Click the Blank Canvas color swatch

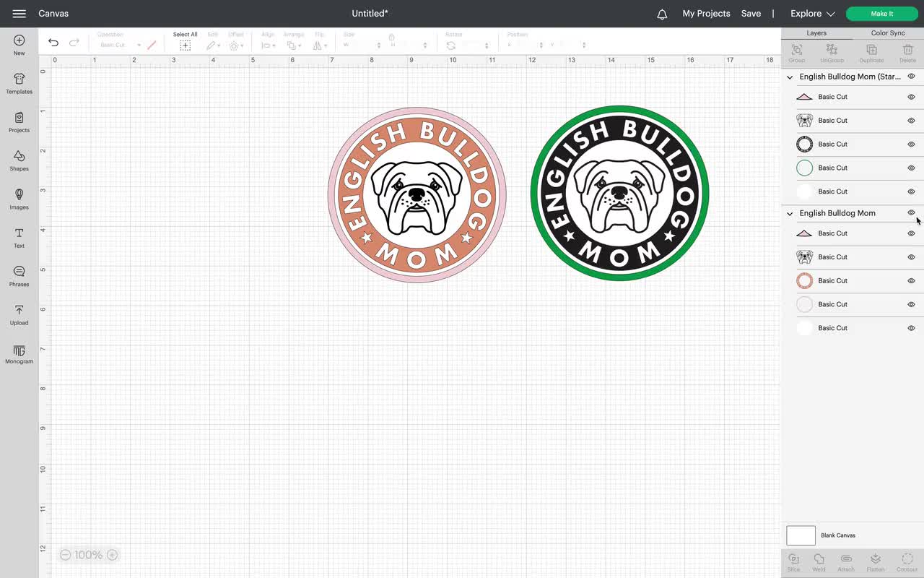tap(800, 535)
